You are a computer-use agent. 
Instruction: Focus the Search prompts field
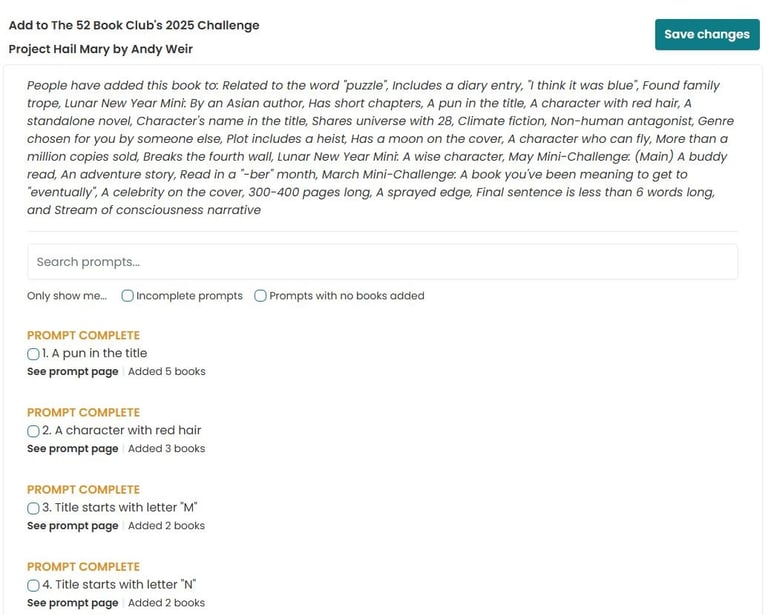click(x=383, y=262)
